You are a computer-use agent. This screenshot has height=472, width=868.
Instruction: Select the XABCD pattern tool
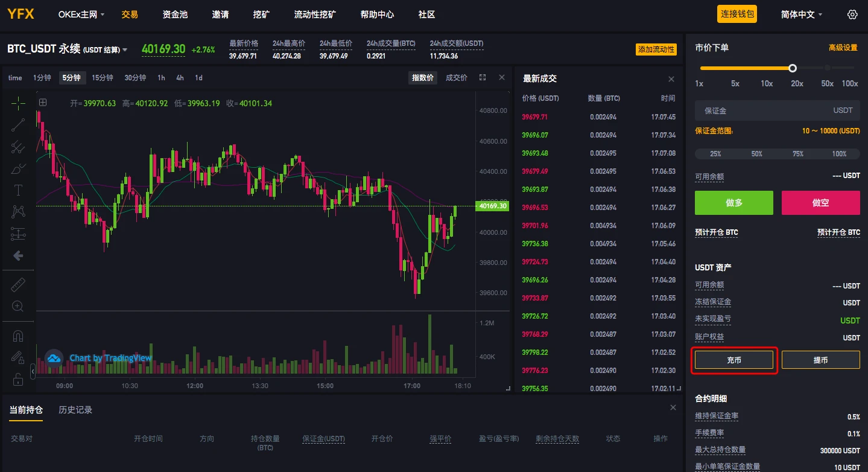tap(18, 212)
